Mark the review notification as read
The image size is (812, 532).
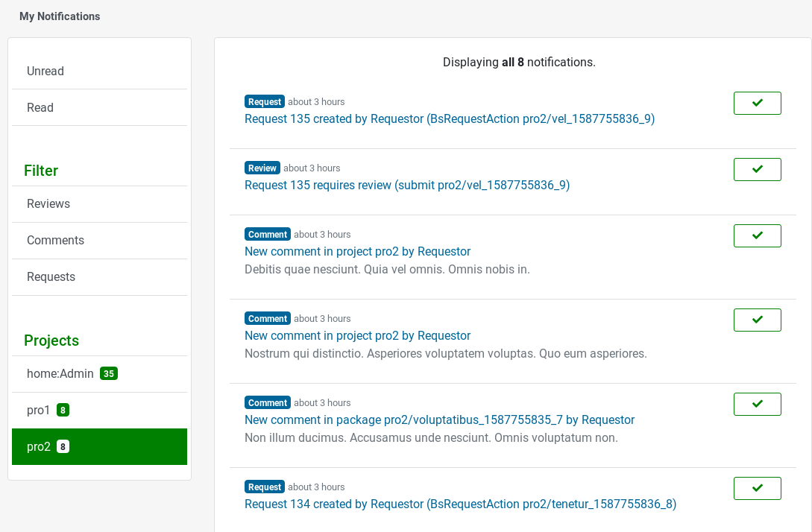point(757,169)
